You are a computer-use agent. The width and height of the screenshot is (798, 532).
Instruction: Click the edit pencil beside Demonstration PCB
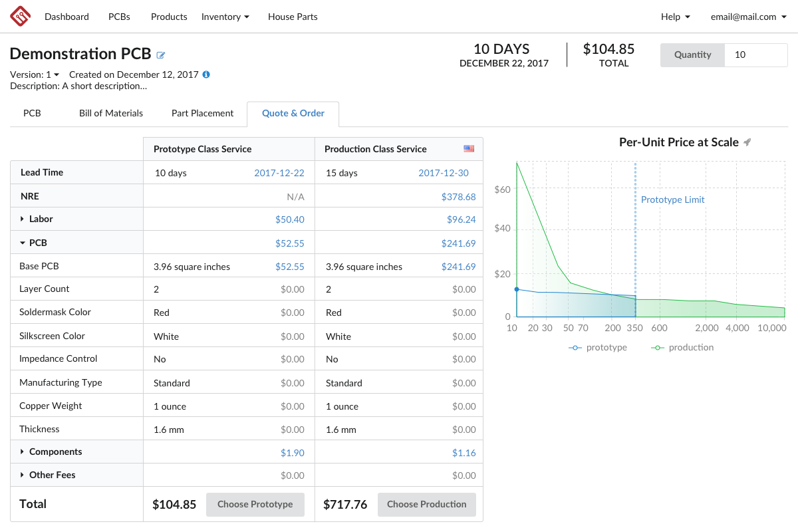pyautogui.click(x=160, y=55)
